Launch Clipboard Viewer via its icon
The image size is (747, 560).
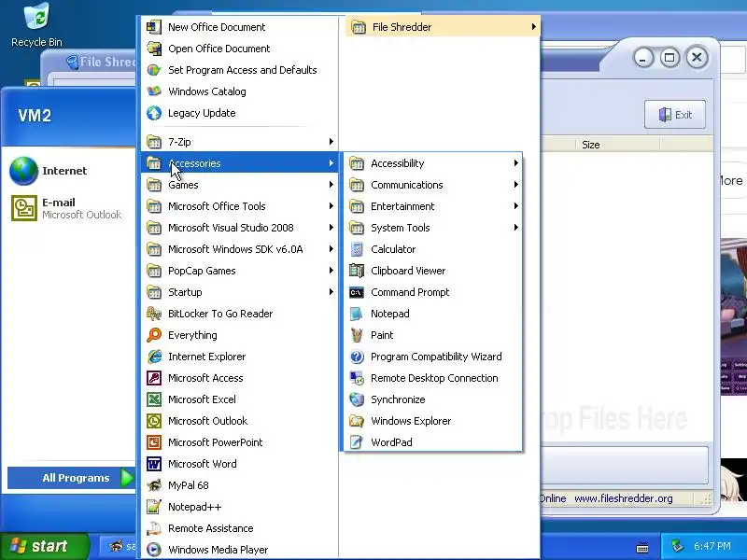point(357,271)
